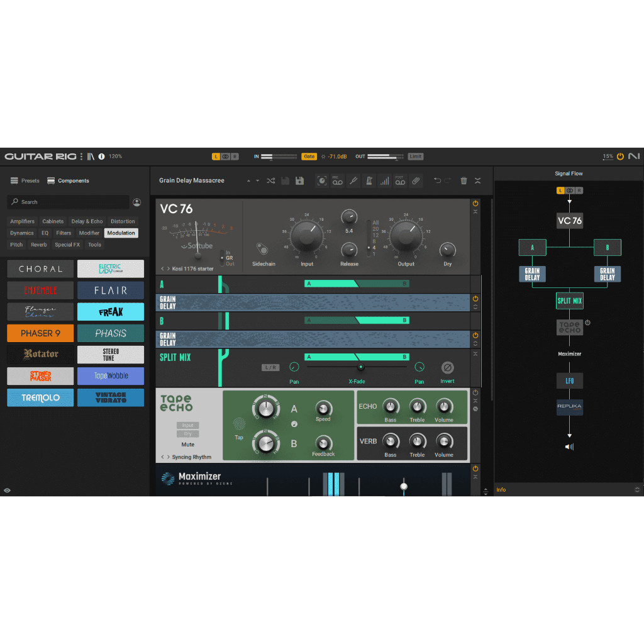Image resolution: width=644 pixels, height=644 pixels.
Task: Collapse the VC 76 component
Action: [x=475, y=211]
